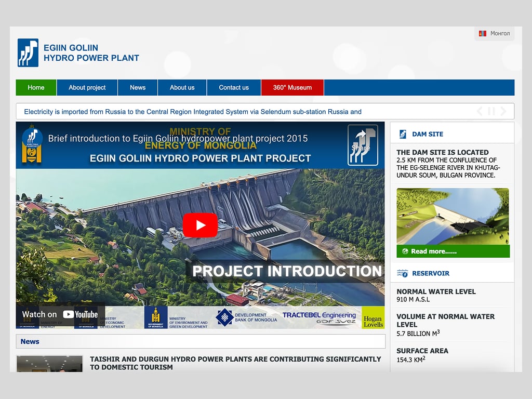Open the 360° Museum section
The image size is (532, 399).
point(292,87)
